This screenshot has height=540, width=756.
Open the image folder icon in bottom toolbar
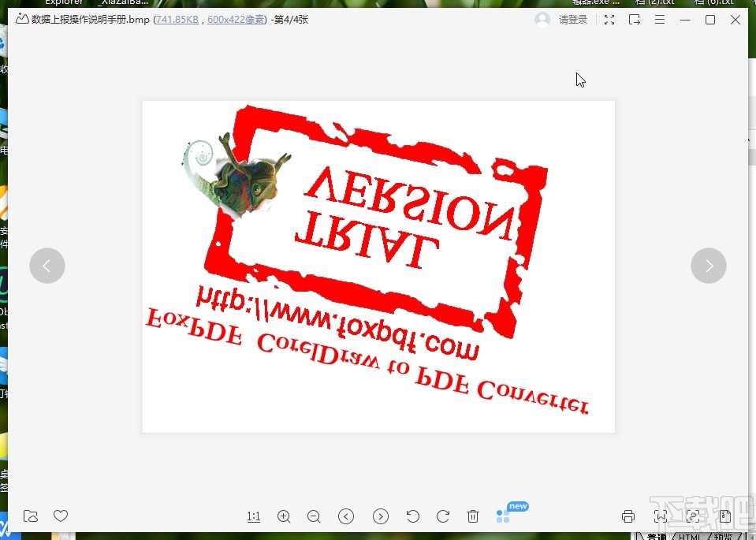[x=31, y=516]
